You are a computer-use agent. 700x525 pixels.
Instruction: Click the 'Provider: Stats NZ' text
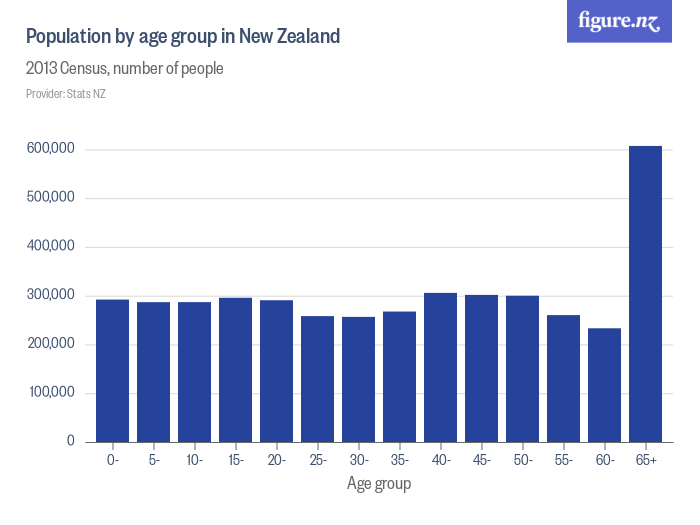point(65,94)
